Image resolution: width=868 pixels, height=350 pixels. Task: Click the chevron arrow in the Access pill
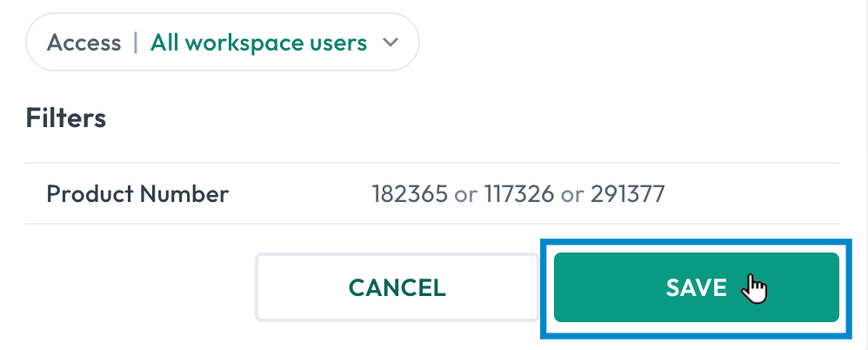coord(391,43)
